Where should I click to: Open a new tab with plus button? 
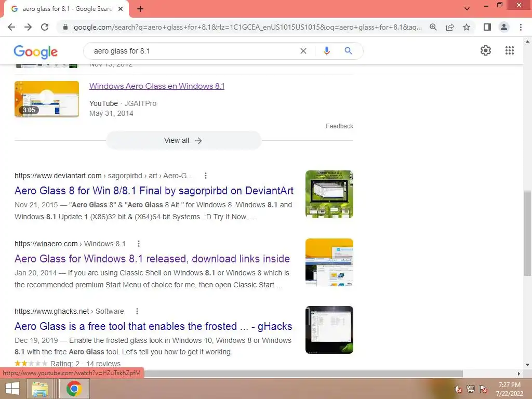coord(140,9)
